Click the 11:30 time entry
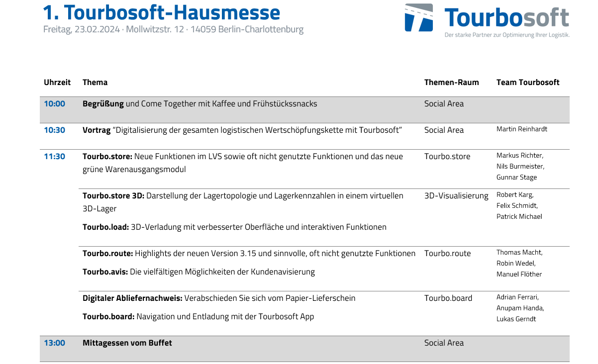This screenshot has height=364, width=598. tap(55, 157)
